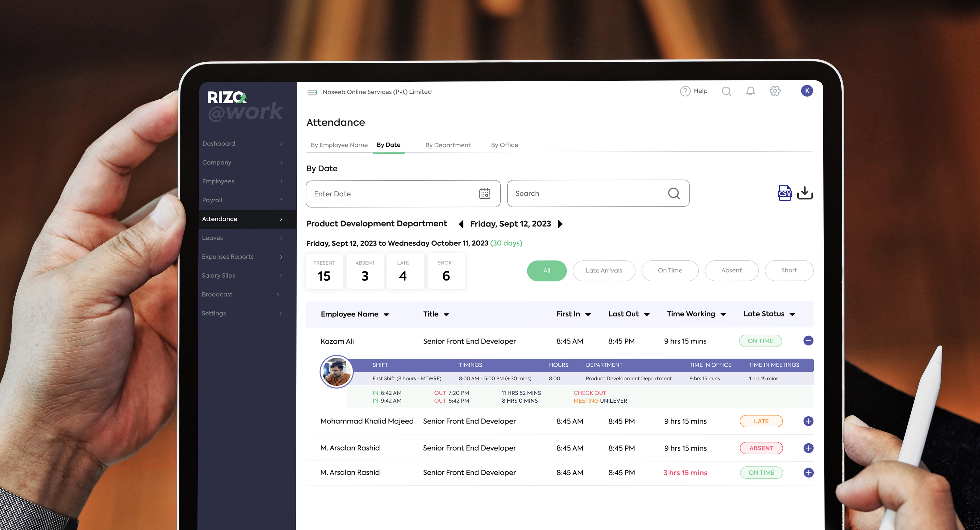Switch to By Date tab
This screenshot has height=530, width=980.
click(x=388, y=145)
